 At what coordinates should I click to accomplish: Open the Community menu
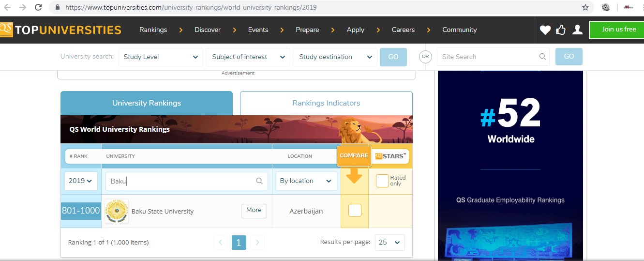tap(459, 30)
